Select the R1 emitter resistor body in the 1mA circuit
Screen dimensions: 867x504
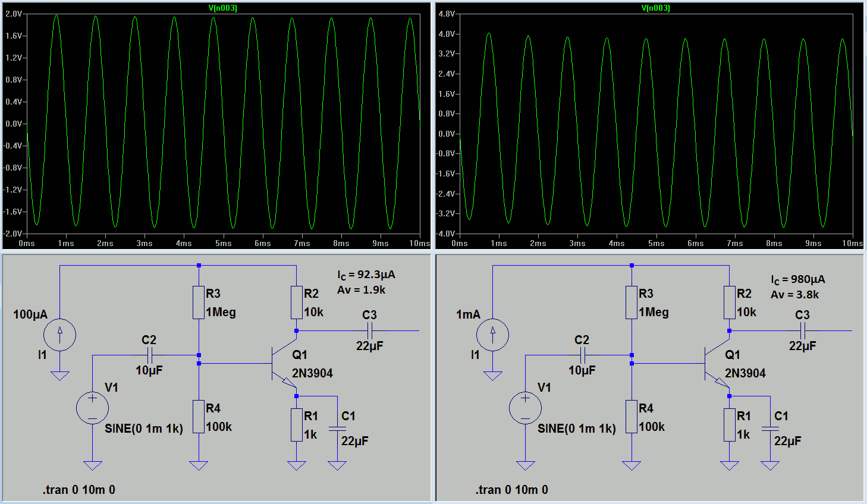(730, 424)
